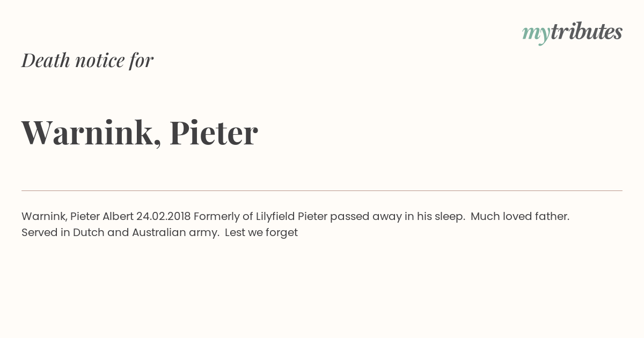Click the green "my" part of logo
This screenshot has width=644, height=338.
click(x=536, y=34)
